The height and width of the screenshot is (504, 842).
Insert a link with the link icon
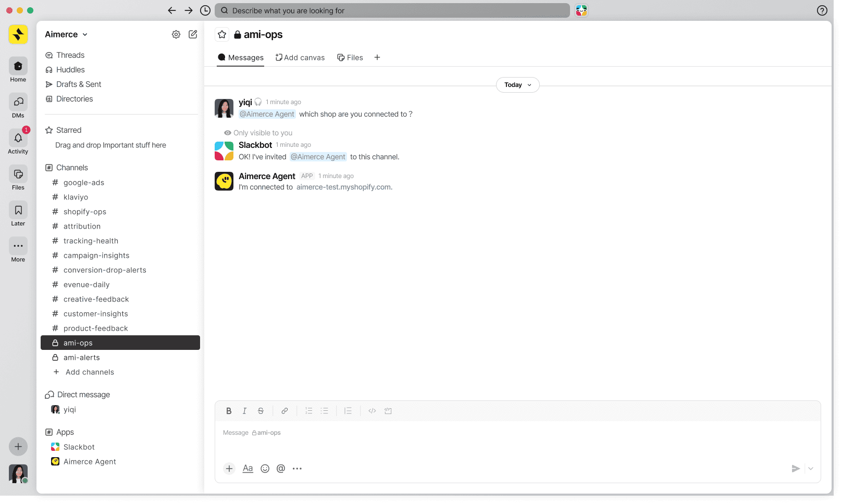coord(284,411)
